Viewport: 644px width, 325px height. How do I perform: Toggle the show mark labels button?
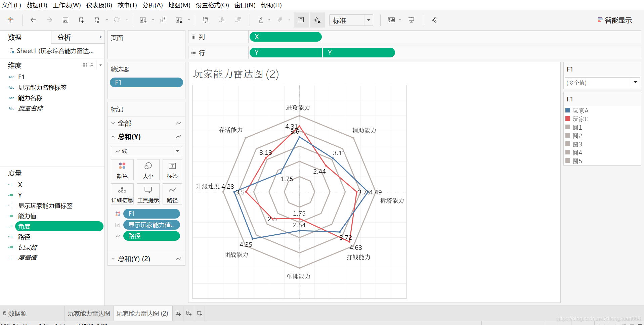pos(301,20)
